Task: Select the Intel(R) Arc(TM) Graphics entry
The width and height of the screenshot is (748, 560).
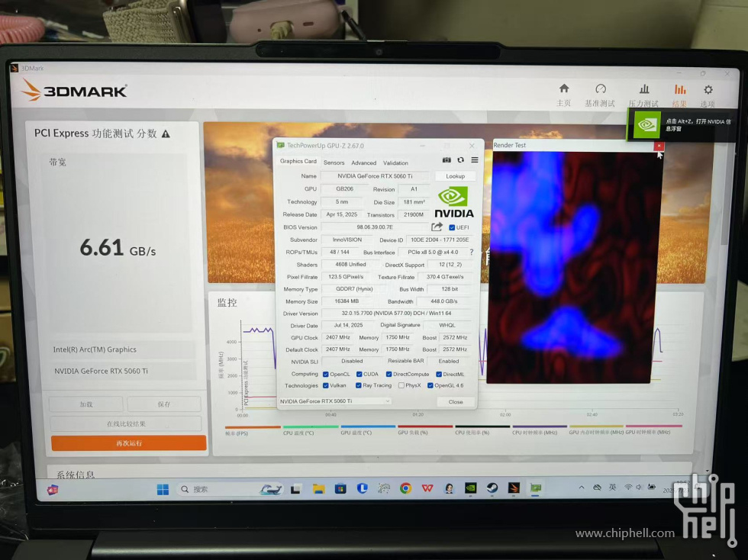Action: pyautogui.click(x=123, y=349)
